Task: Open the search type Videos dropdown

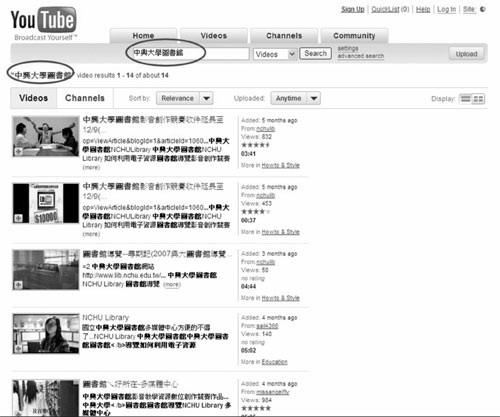Action: tap(275, 54)
